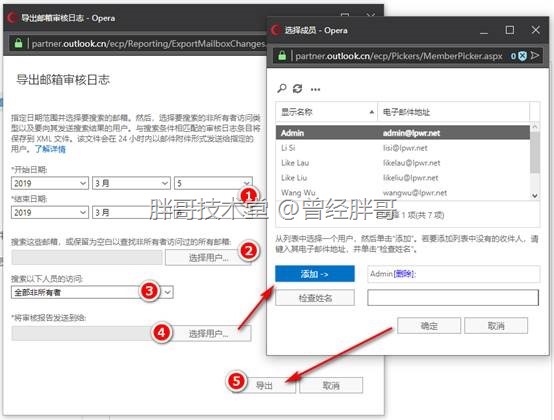Click 选择用户 button for mailboxes to search
Screen dimensions: 554x420
[208, 258]
